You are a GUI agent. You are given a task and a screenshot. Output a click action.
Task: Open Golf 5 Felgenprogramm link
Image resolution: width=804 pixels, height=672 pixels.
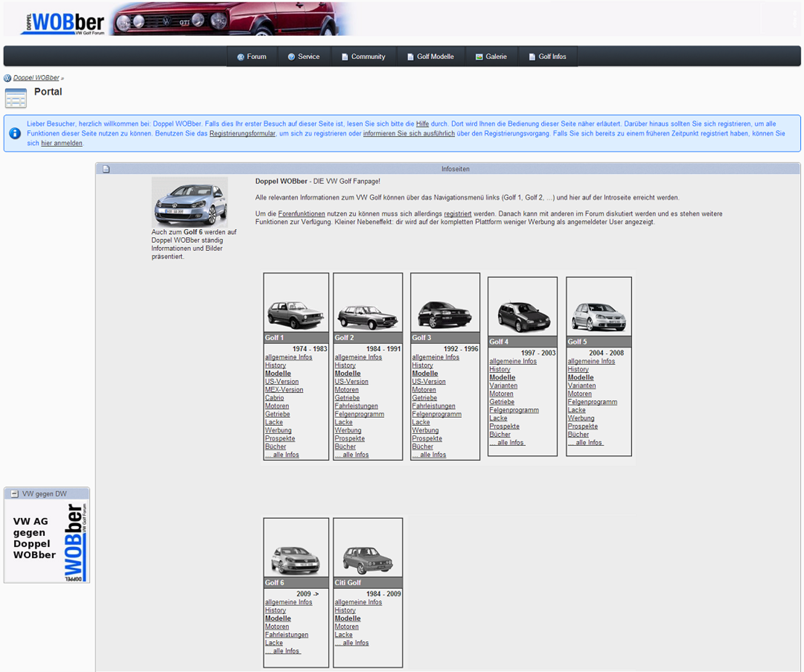coord(592,402)
